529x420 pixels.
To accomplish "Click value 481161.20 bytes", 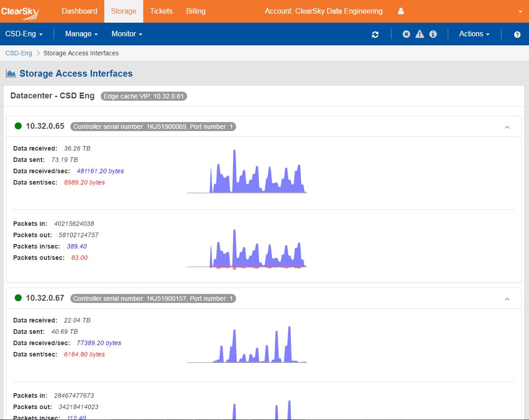I will coord(100,171).
